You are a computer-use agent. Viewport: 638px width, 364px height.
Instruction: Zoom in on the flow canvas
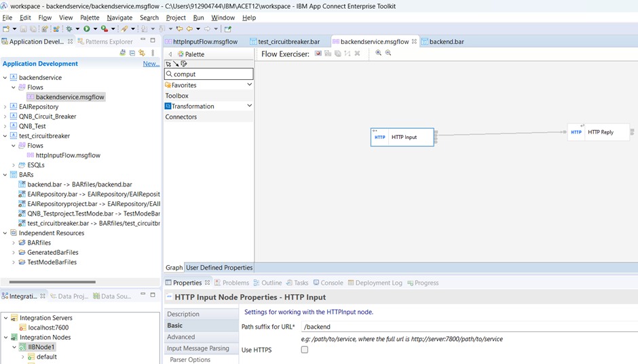(x=379, y=53)
